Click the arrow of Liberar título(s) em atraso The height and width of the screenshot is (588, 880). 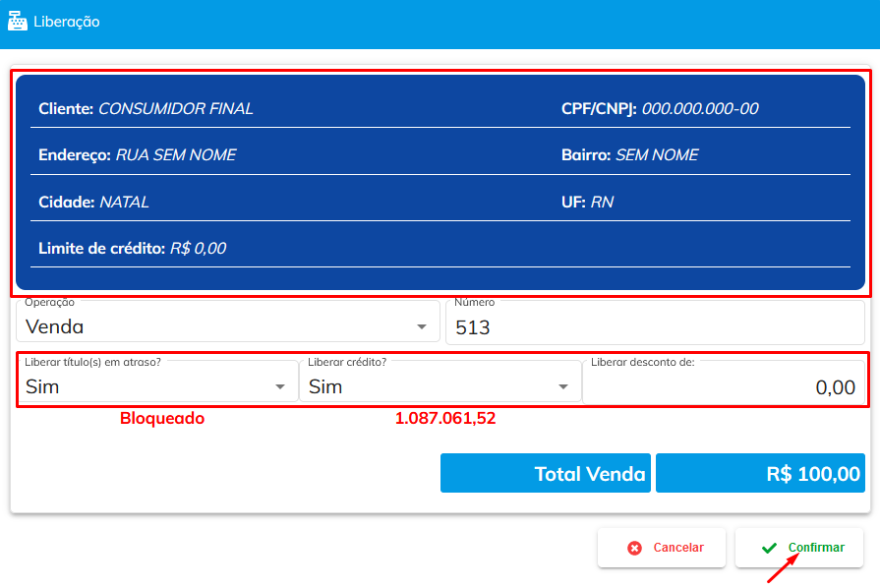(x=280, y=386)
